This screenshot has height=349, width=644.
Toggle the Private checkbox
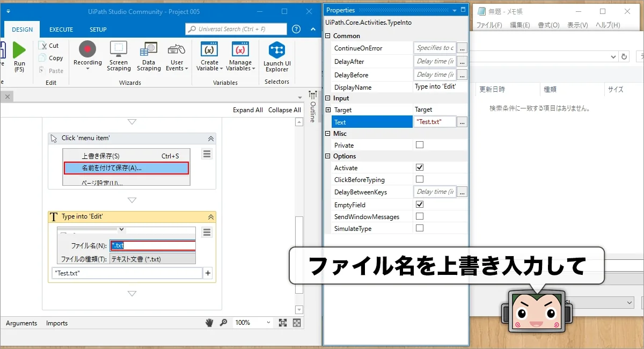click(x=420, y=145)
